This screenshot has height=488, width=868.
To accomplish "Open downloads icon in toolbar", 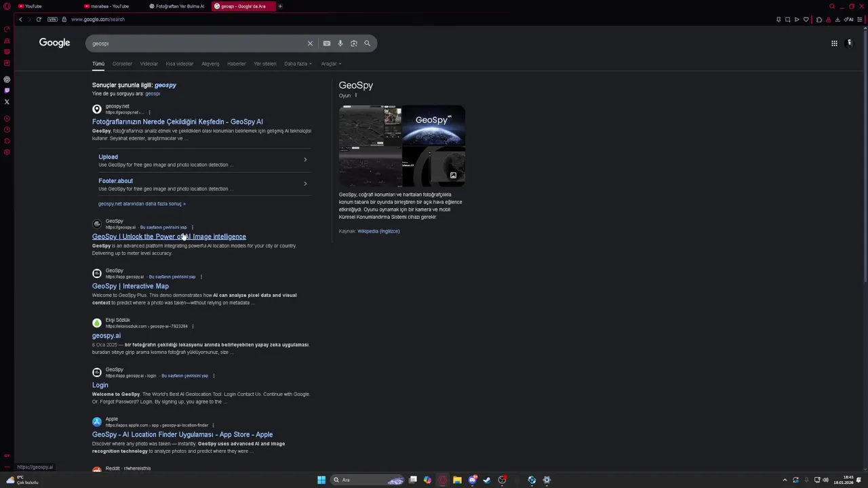I will point(837,20).
